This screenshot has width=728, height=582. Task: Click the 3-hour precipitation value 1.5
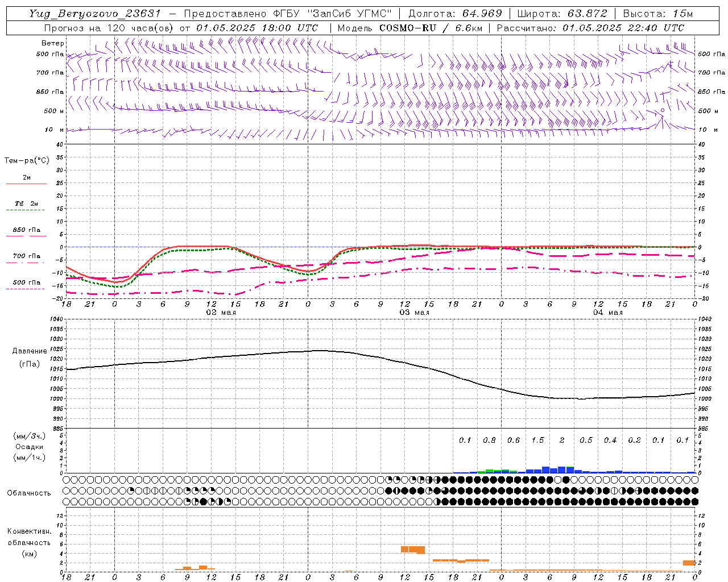537,440
